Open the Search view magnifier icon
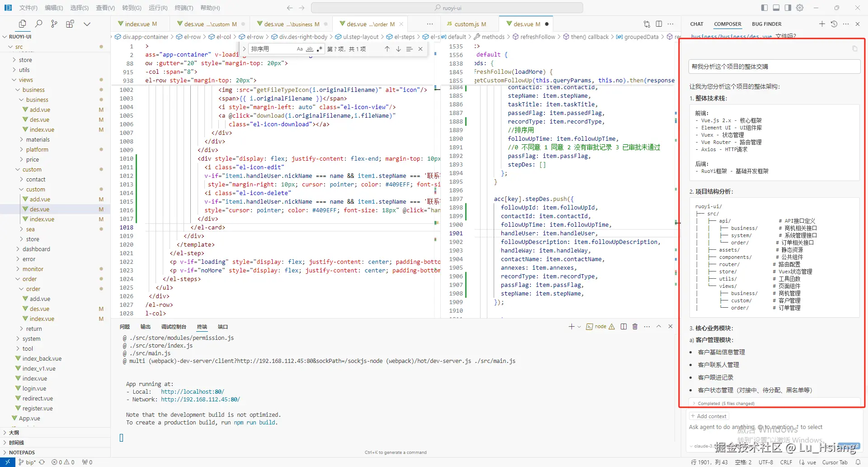 tap(39, 24)
